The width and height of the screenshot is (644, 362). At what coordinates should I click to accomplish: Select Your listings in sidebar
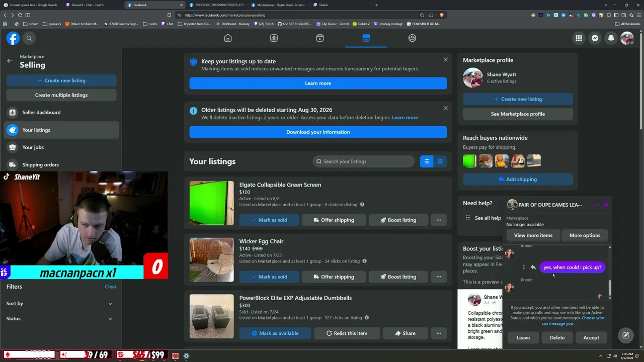pyautogui.click(x=61, y=130)
